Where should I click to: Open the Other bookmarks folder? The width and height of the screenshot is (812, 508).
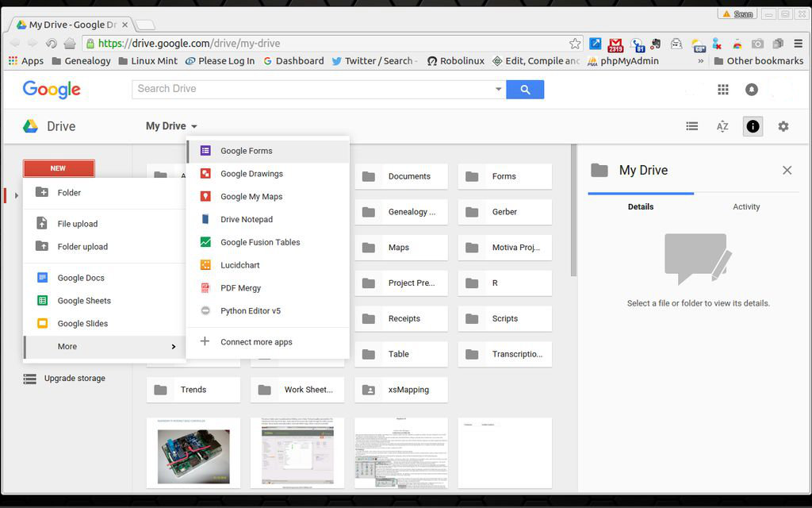click(759, 60)
